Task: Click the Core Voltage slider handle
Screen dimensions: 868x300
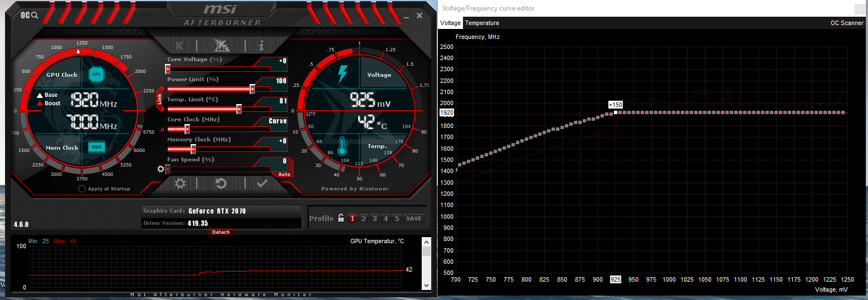Action: tap(168, 69)
